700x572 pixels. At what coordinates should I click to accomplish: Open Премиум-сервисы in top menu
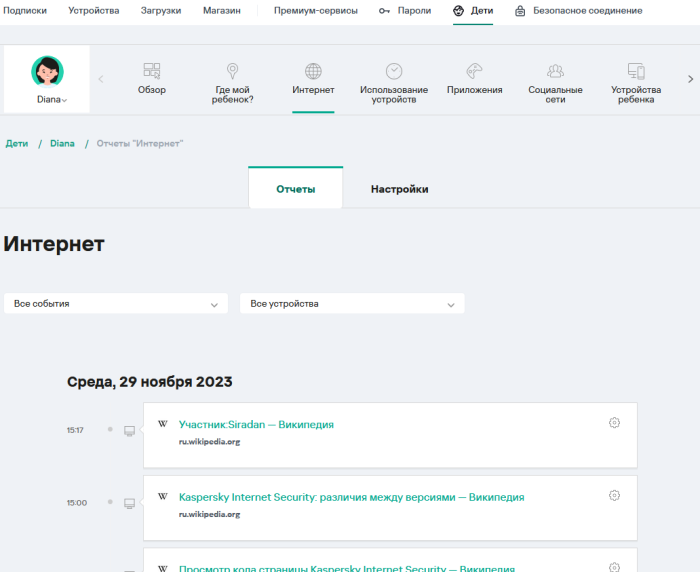(x=316, y=11)
